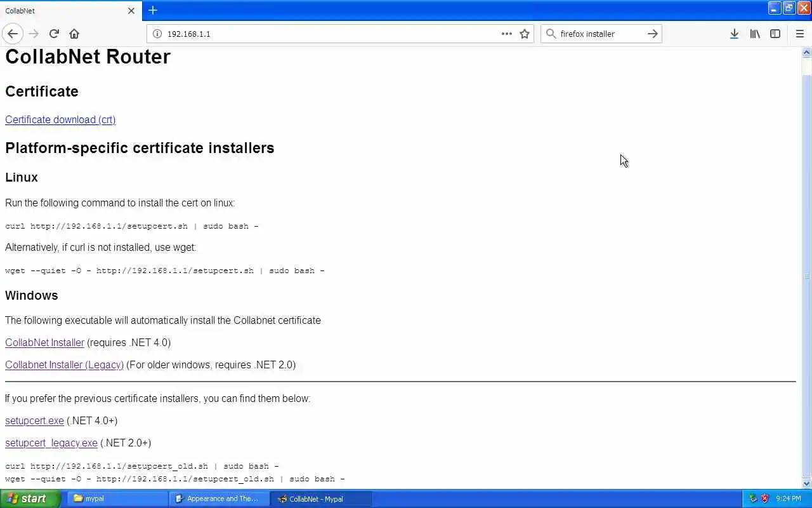Show site information for 192.168.1.1
Viewport: 812px width, 508px height.
click(x=157, y=34)
